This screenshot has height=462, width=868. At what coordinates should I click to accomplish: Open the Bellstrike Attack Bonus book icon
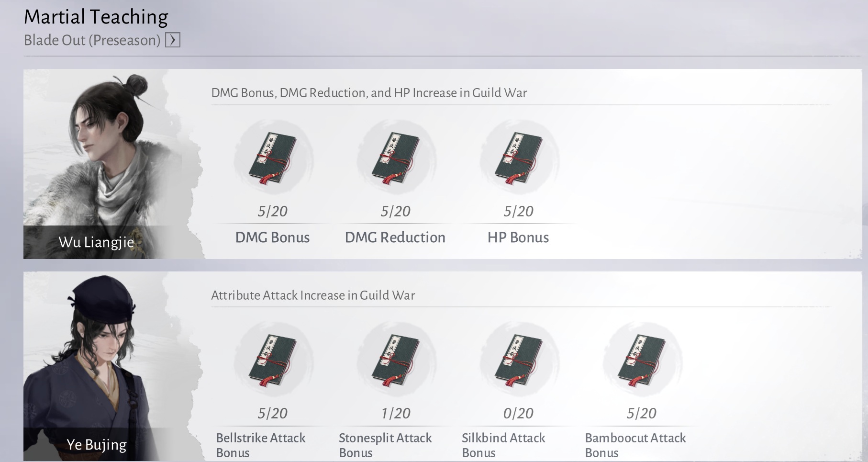[273, 361]
